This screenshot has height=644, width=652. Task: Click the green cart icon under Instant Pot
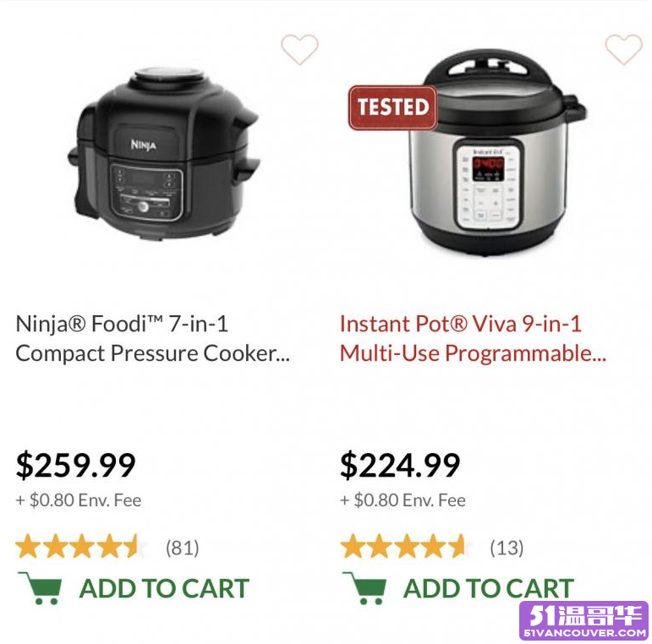point(364,588)
